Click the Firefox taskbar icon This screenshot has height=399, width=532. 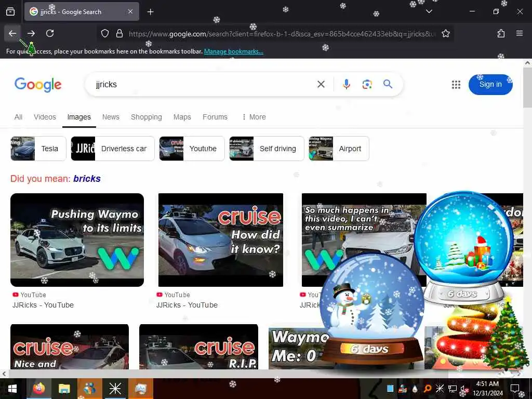(39, 389)
